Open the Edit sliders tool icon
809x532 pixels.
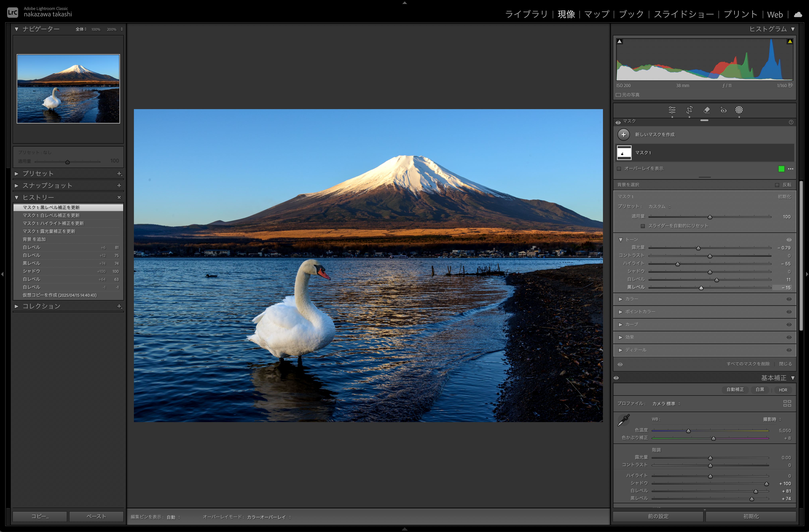[672, 110]
